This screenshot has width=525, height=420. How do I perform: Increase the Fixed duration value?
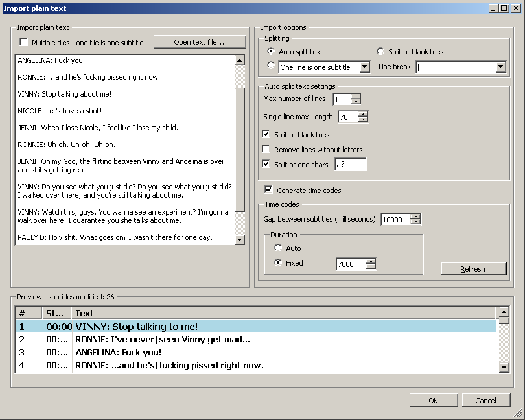[371, 262]
